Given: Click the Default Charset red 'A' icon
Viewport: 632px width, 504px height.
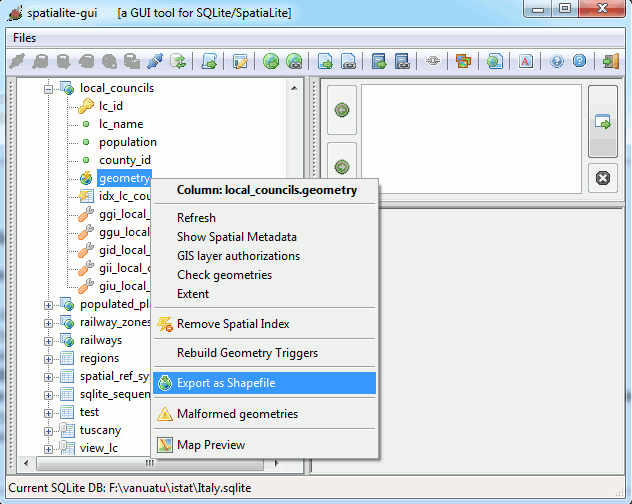Looking at the screenshot, I should click(x=526, y=61).
